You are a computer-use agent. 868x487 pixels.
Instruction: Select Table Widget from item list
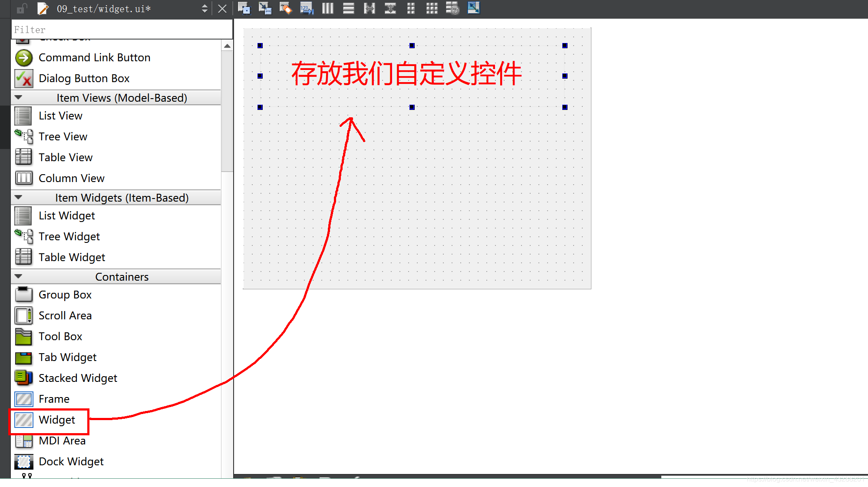click(72, 257)
